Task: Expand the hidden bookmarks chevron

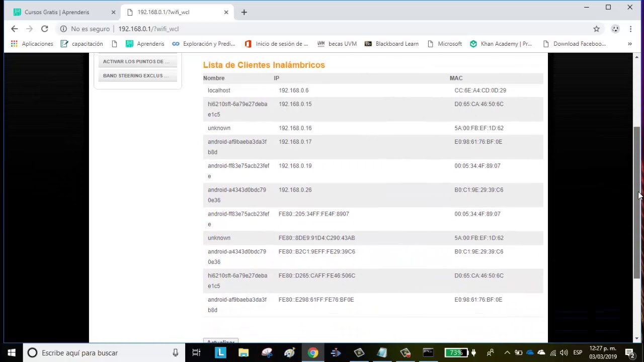Action: [629, 44]
